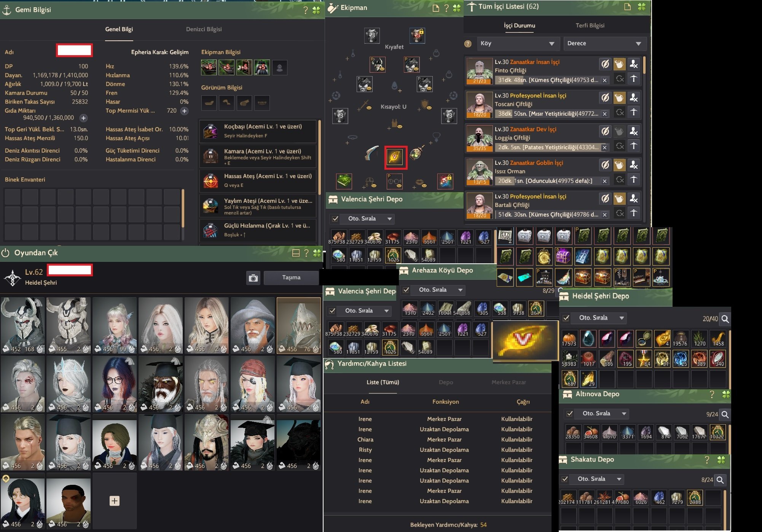The width and height of the screenshot is (762, 532).
Task: Open the help question mark in Gemi Bilgisi
Action: pyautogui.click(x=305, y=10)
